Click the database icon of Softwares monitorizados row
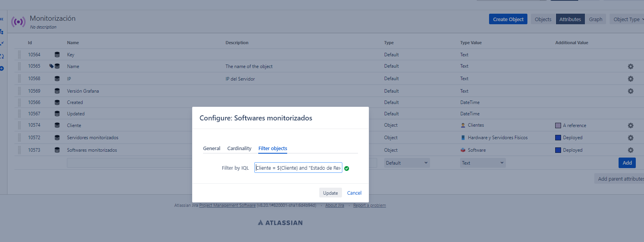This screenshot has width=644, height=242. [57, 150]
